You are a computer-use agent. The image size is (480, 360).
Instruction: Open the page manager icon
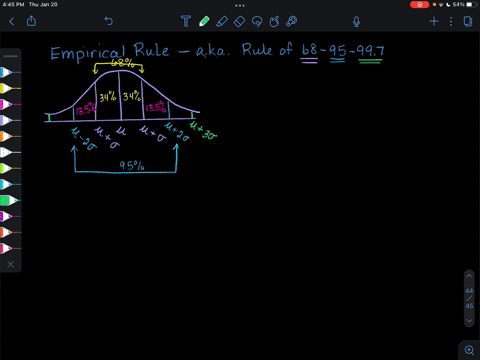click(x=468, y=22)
